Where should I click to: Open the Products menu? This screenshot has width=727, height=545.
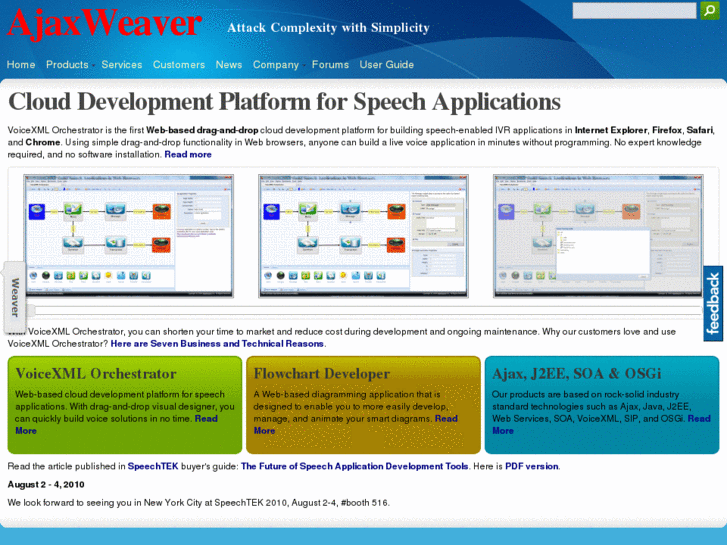pos(67,64)
